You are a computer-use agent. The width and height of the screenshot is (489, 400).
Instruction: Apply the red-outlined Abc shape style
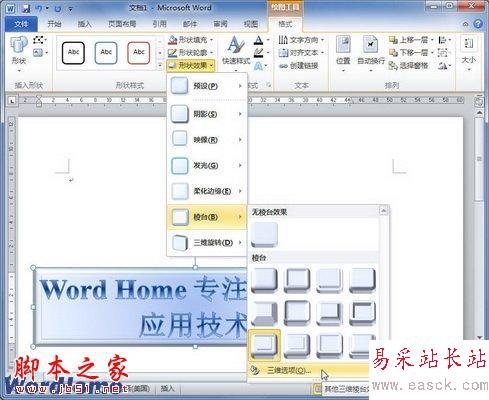(x=139, y=53)
